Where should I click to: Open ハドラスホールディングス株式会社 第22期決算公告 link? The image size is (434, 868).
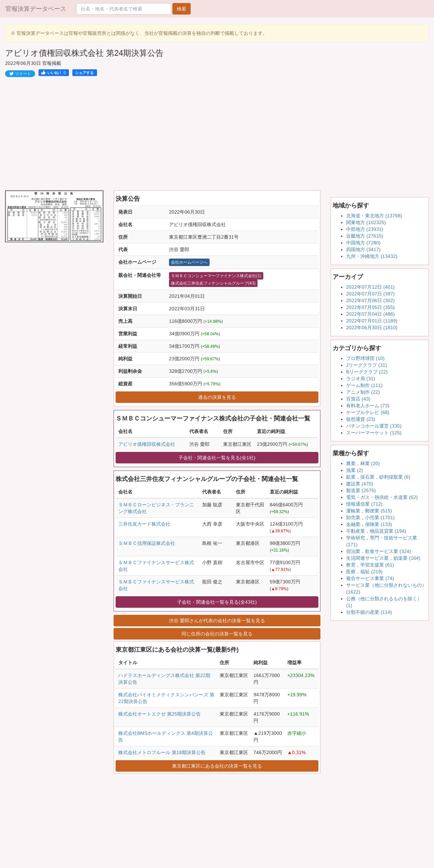tap(164, 679)
